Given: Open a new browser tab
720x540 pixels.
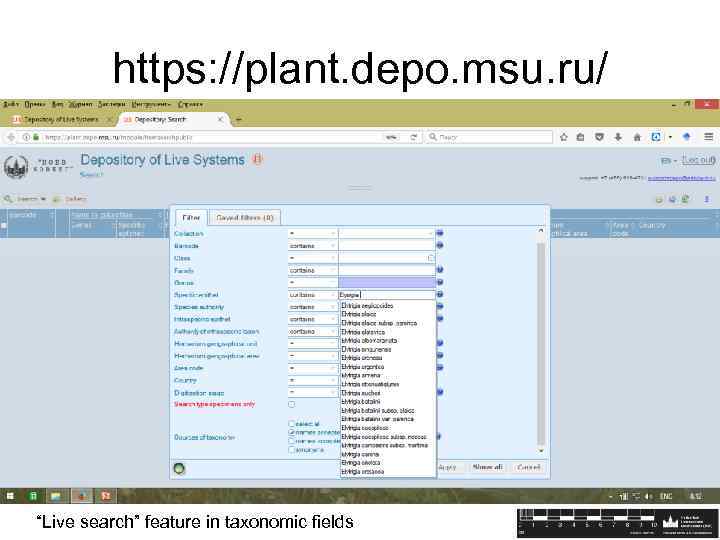Looking at the screenshot, I should pos(238,120).
